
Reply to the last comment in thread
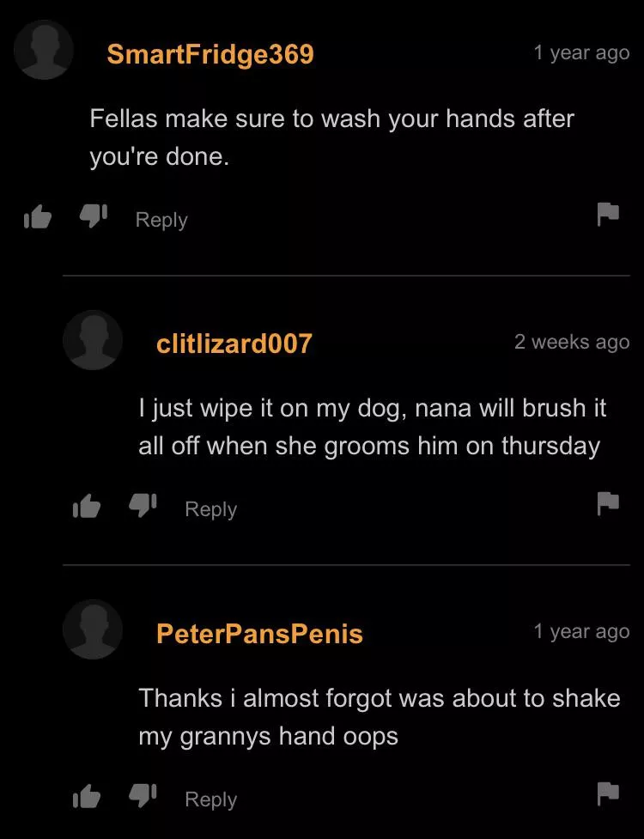coord(210,800)
